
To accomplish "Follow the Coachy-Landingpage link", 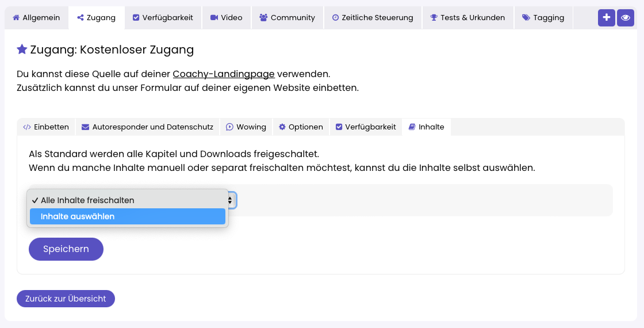I will click(224, 74).
